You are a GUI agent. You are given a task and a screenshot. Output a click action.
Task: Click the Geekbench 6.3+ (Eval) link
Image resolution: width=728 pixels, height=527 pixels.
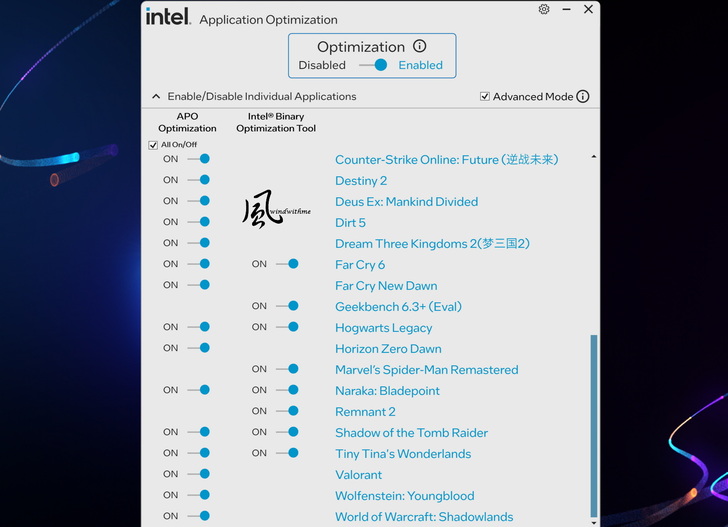coord(398,306)
